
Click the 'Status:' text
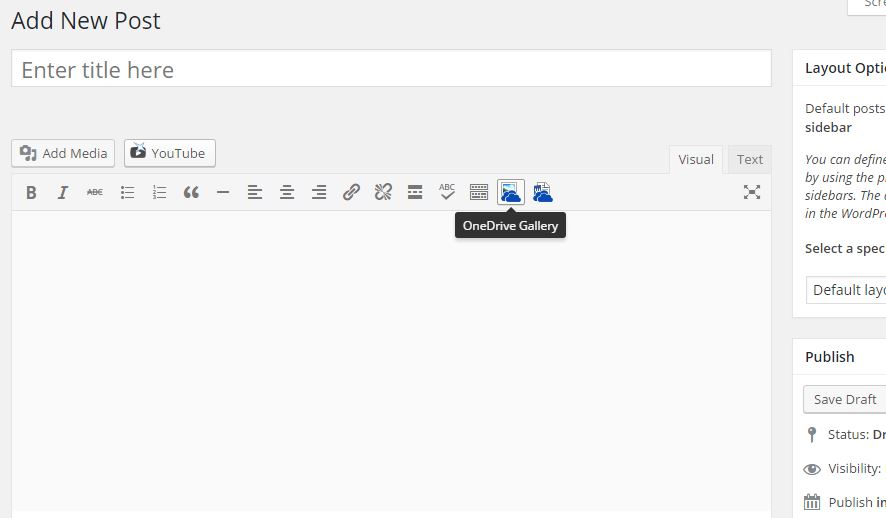(849, 434)
